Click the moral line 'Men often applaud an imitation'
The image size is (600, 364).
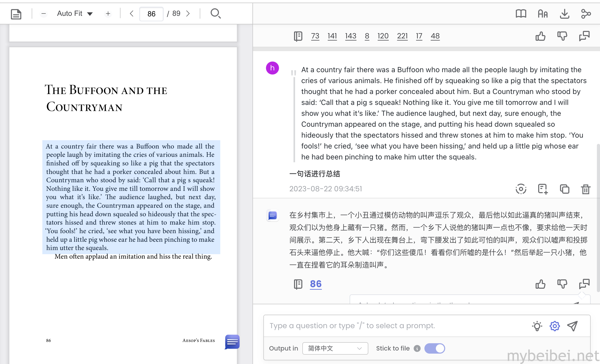(133, 257)
